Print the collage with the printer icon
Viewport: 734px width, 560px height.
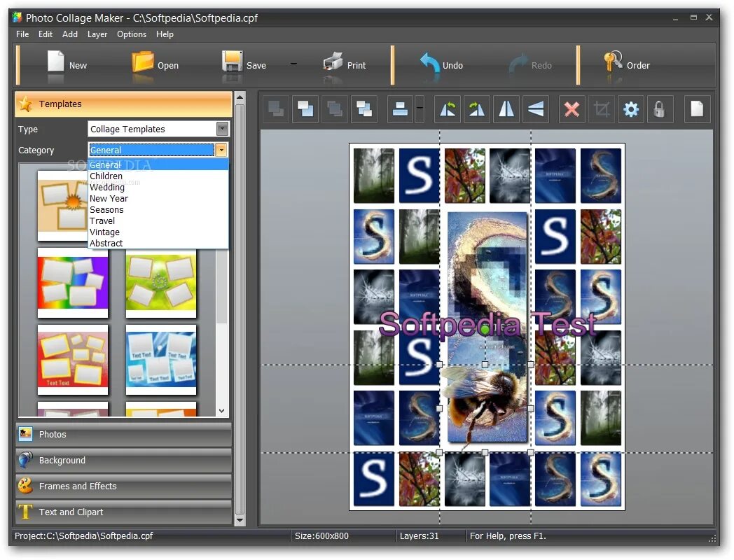pyautogui.click(x=333, y=62)
